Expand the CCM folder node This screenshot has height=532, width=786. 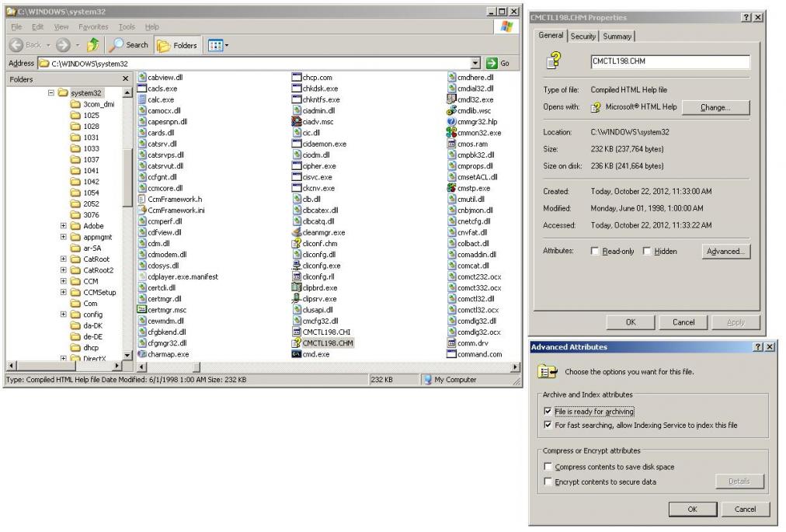tap(63, 281)
